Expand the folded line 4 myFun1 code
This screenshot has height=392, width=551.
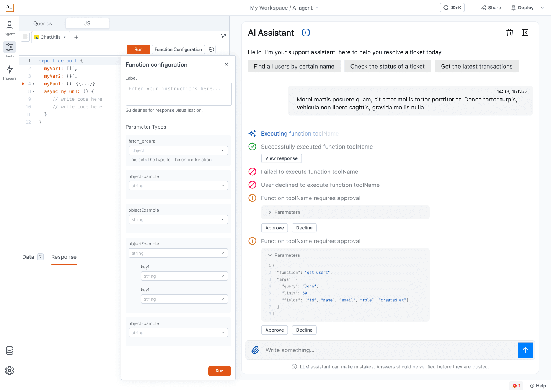pos(33,84)
